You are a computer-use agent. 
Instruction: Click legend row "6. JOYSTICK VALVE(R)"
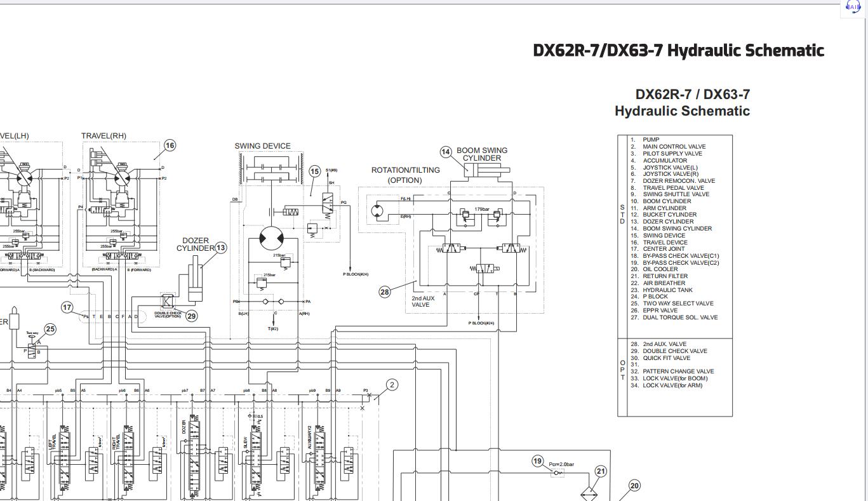pos(664,174)
